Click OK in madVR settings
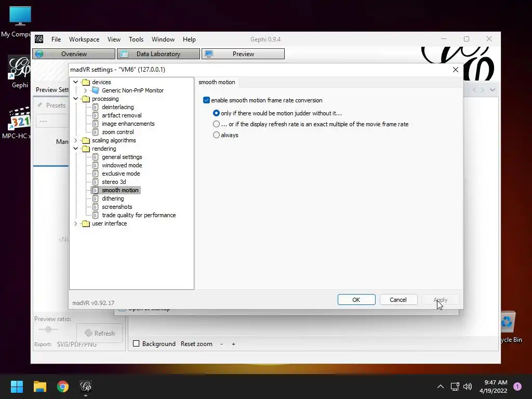The width and height of the screenshot is (532, 399). [356, 300]
